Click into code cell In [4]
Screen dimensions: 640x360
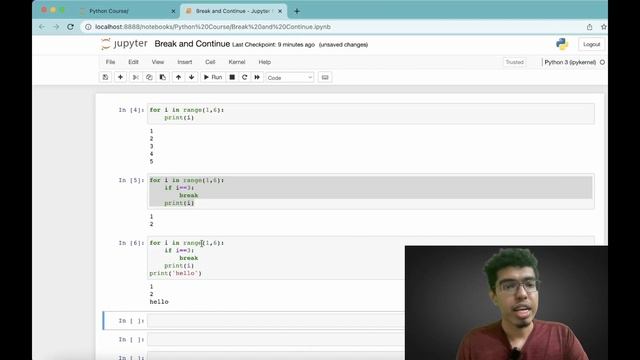click(x=371, y=113)
